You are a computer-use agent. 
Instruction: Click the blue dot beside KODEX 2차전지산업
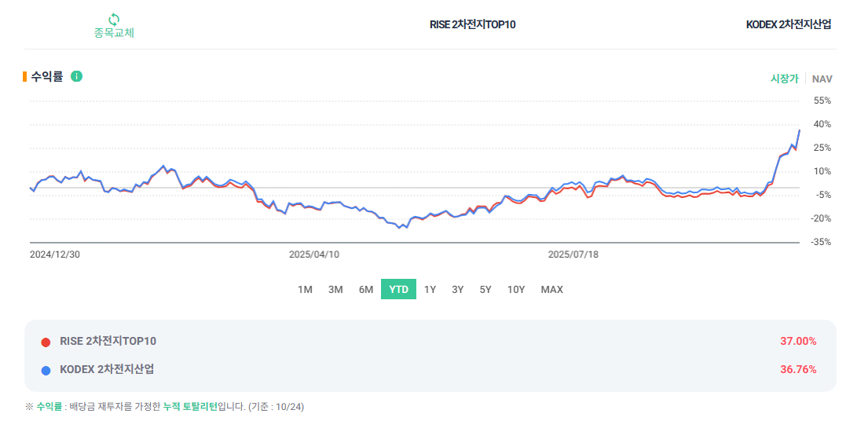(46, 370)
